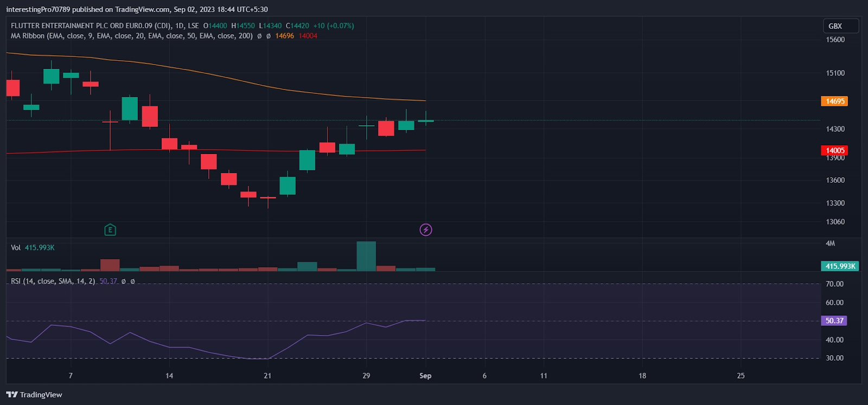This screenshot has height=405, width=868.
Task: Select the Flutter Entertainment PLC symbol title
Action: (x=90, y=25)
